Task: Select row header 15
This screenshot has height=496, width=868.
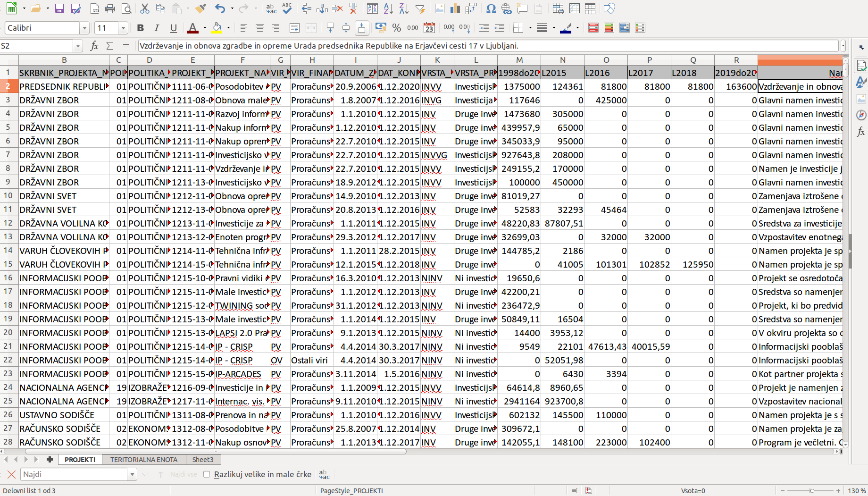Action: click(x=8, y=264)
